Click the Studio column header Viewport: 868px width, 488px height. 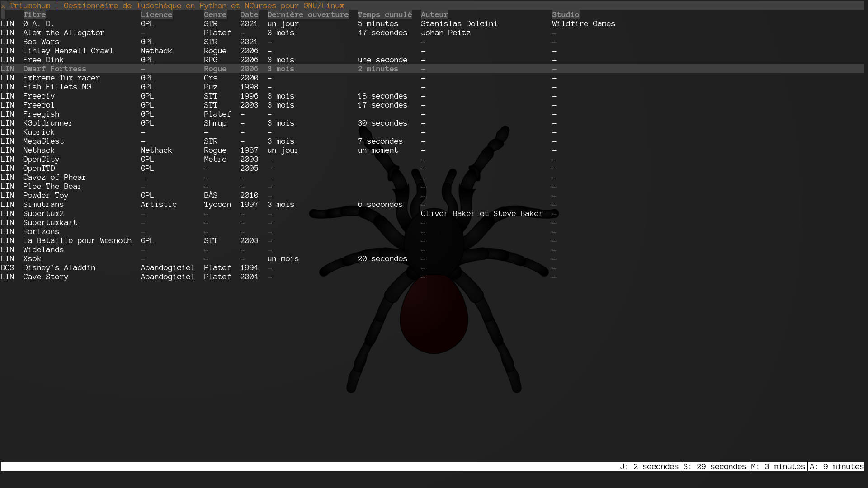coord(566,15)
